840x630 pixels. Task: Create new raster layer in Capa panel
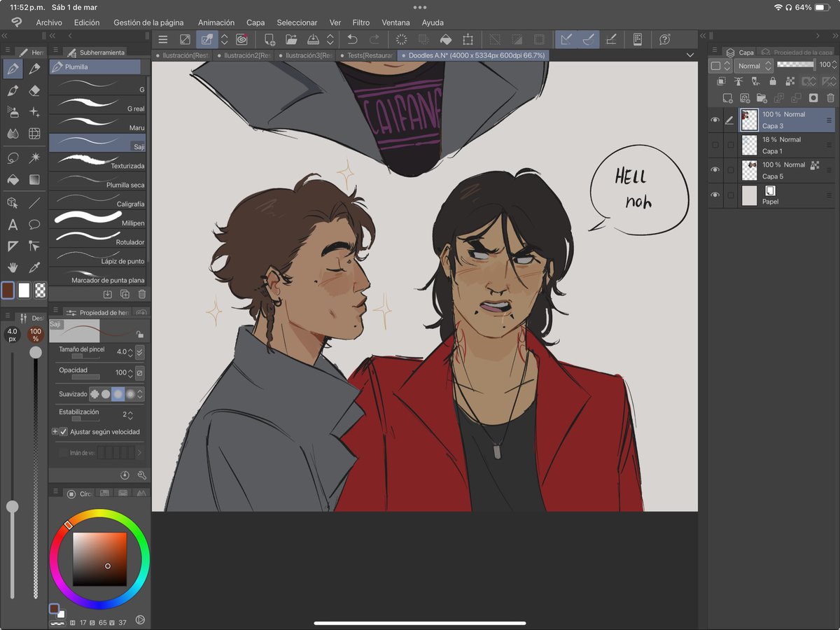point(728,98)
